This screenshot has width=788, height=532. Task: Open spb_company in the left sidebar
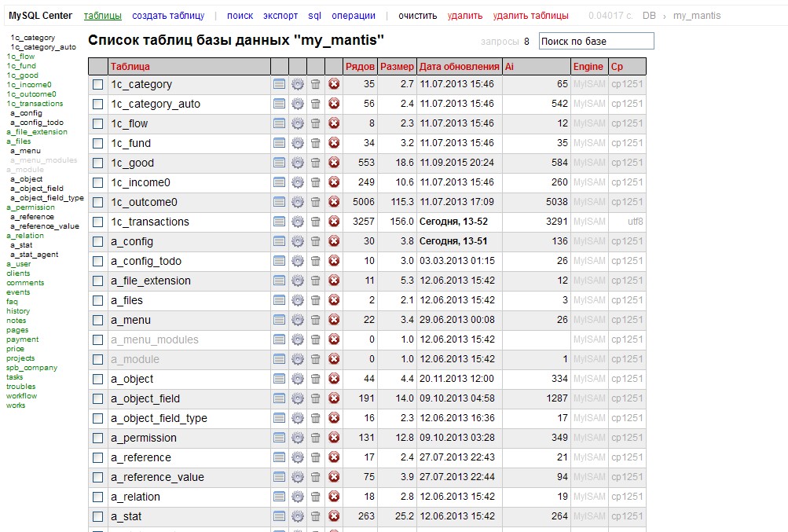coord(31,368)
